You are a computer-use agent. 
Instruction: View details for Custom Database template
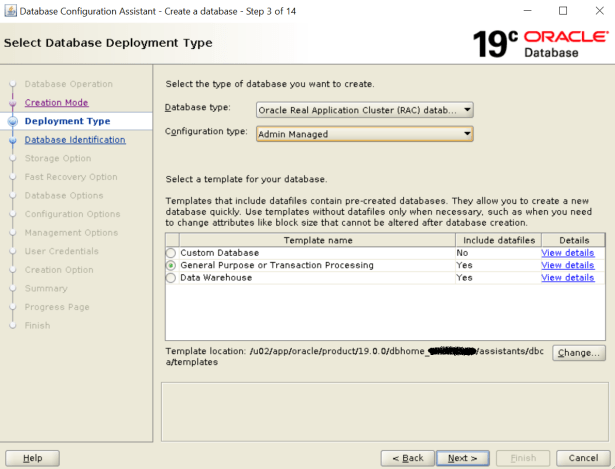pos(567,254)
